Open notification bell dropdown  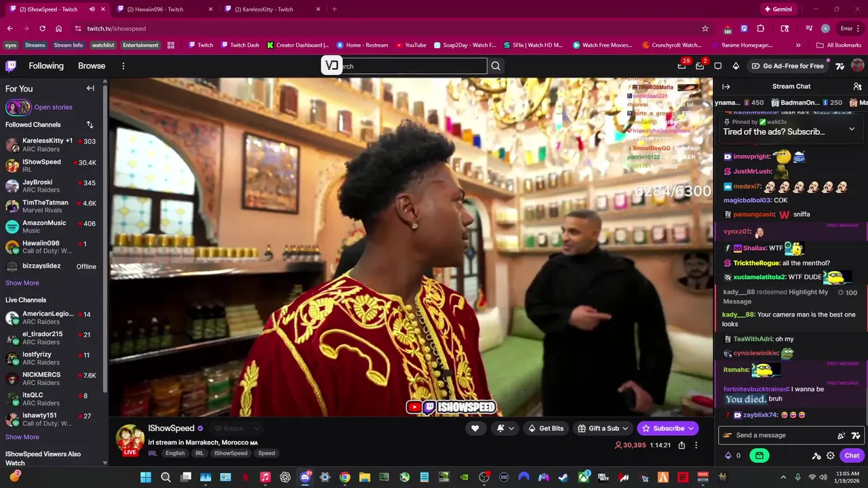point(505,428)
